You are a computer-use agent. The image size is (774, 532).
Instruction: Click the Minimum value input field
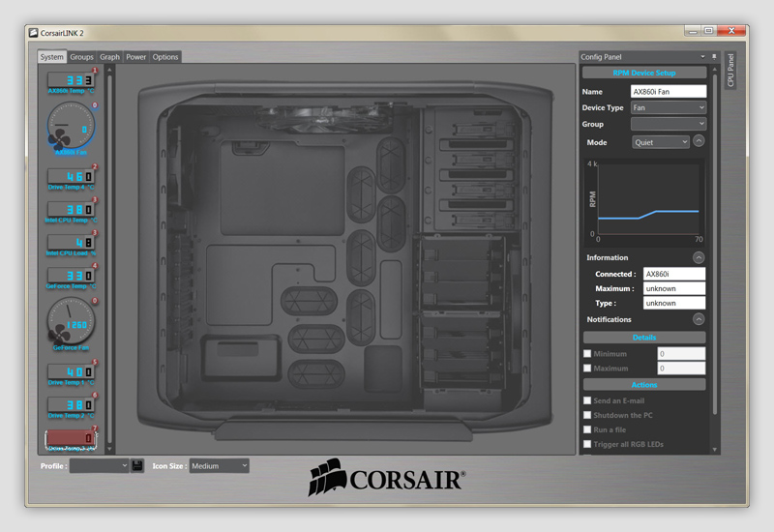[x=681, y=353]
